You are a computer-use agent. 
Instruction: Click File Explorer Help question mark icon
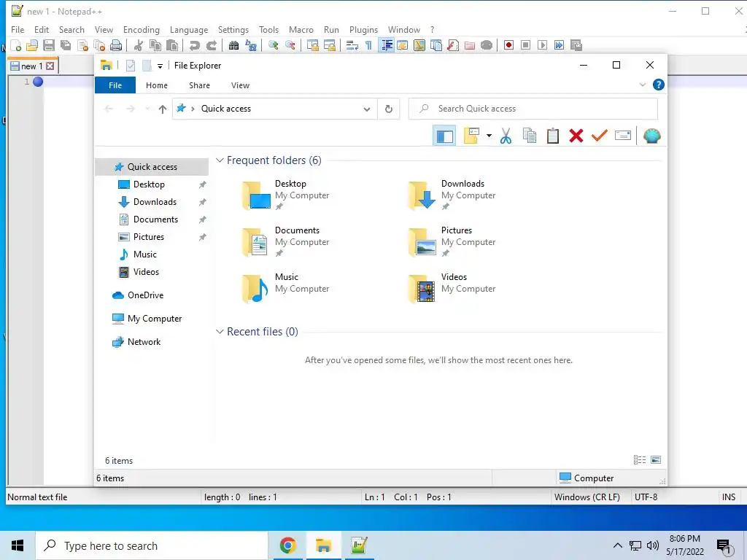point(659,85)
